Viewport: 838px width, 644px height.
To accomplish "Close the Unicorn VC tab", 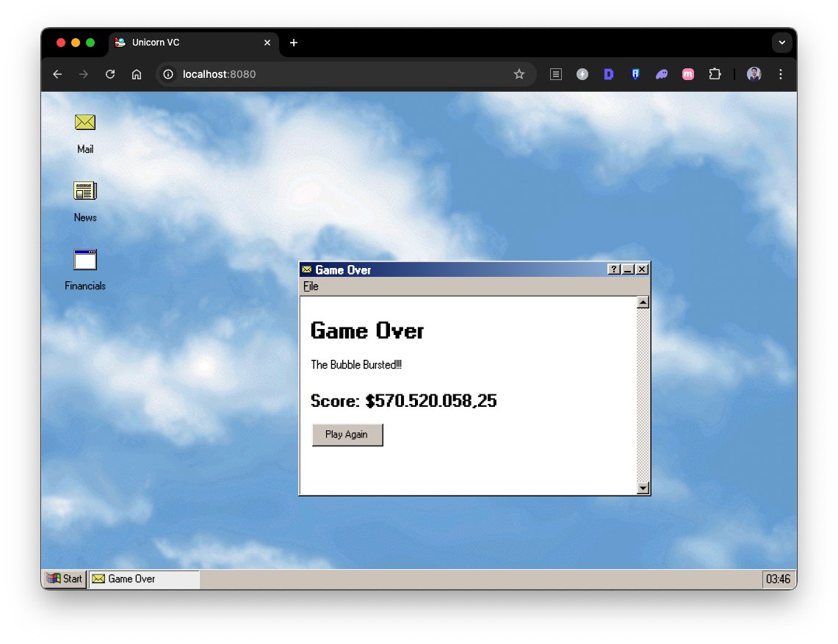I will tap(267, 43).
